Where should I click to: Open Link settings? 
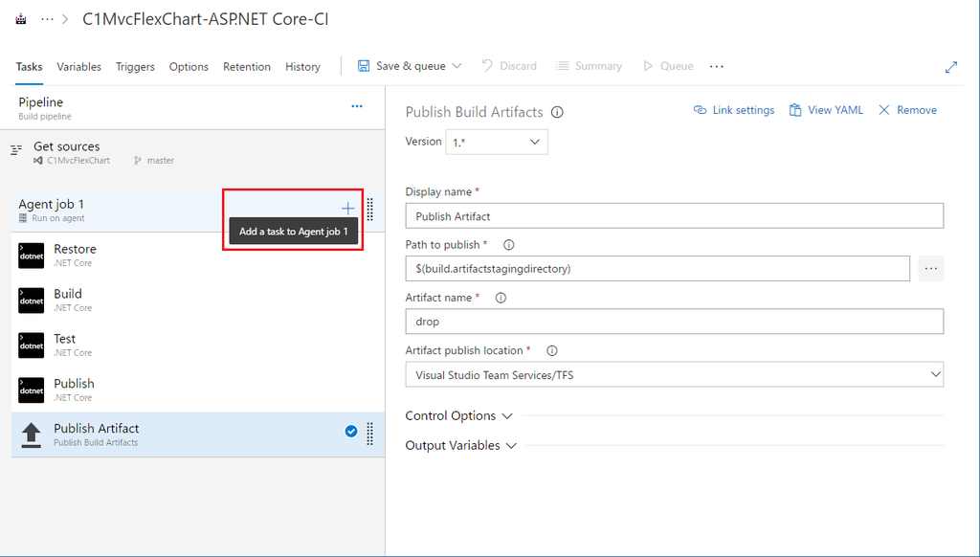pos(734,110)
